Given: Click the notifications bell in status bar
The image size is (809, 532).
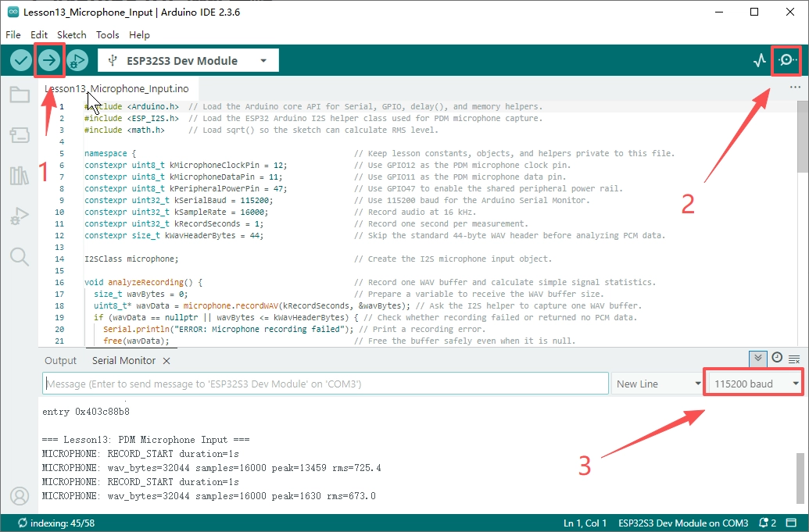Looking at the screenshot, I should 768,523.
